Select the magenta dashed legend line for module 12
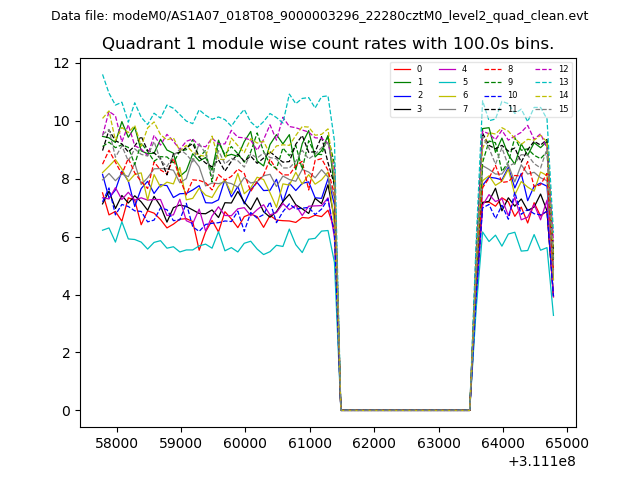This screenshot has width=640, height=480. (541, 69)
